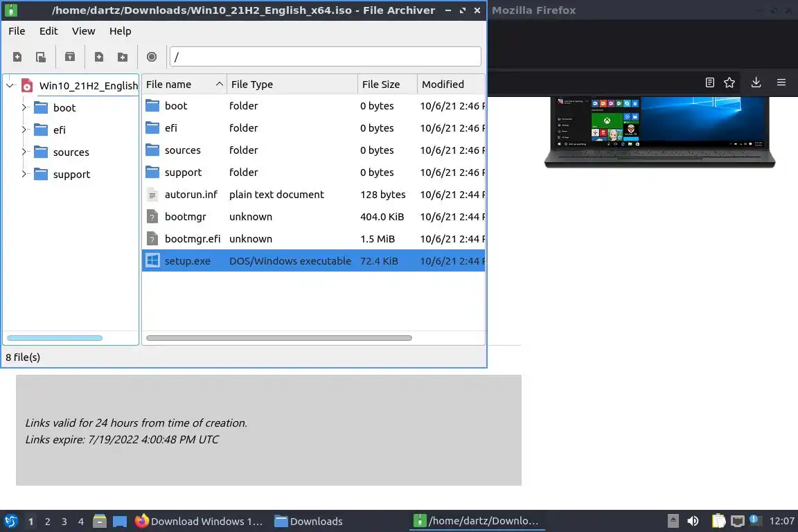Switch to the Downloads taskbar window

point(308,522)
